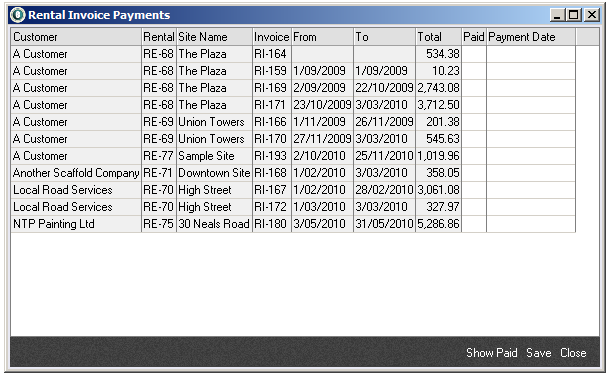Click the To column header
Viewport: 609px width, 376px height.
coord(385,37)
